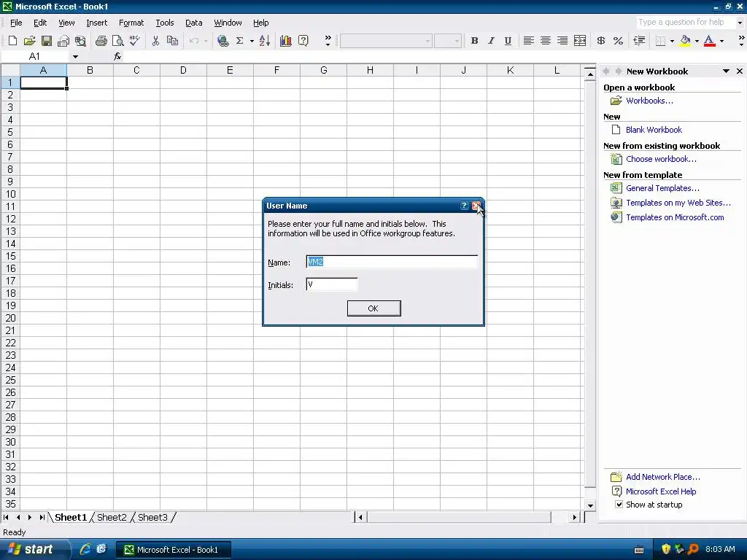Viewport: 747px width, 560px height.
Task: Save workbook with the floppy disk icon
Action: (46, 41)
